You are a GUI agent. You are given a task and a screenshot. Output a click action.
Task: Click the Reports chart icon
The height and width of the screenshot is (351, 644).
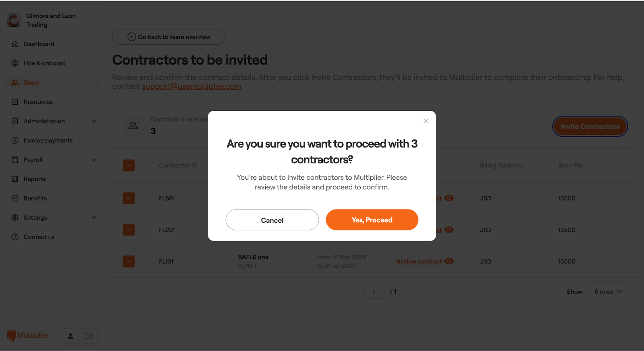pos(15,179)
